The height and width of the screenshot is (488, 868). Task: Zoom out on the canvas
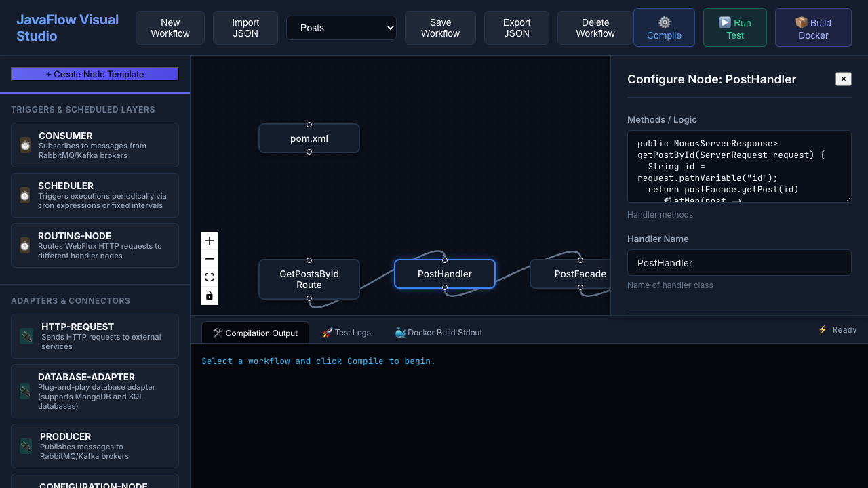click(x=210, y=259)
